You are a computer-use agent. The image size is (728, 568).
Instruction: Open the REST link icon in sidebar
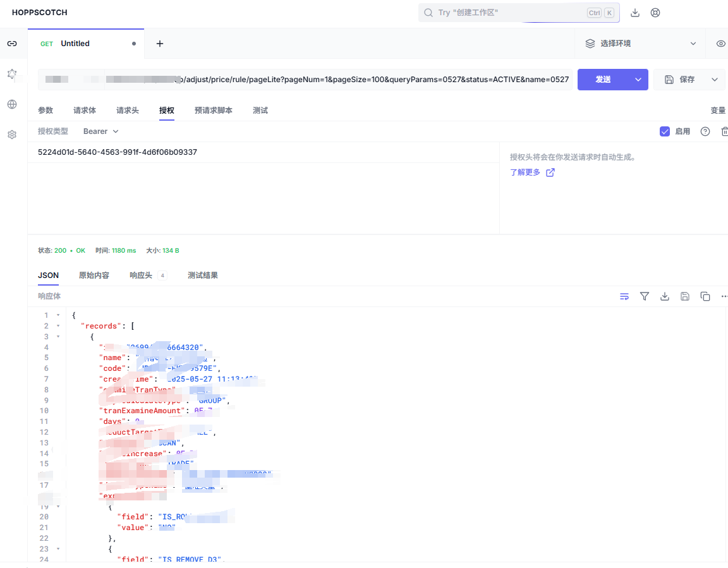[x=12, y=44]
